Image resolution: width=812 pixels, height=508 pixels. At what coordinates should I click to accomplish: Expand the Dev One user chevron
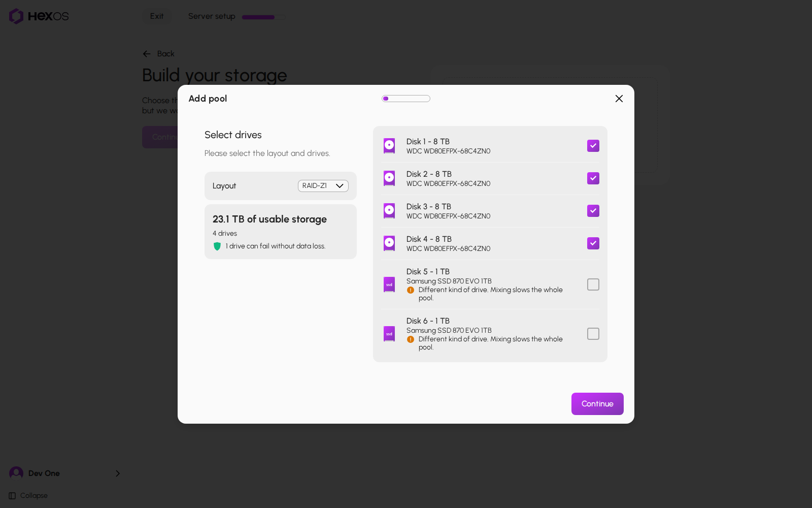(x=118, y=473)
